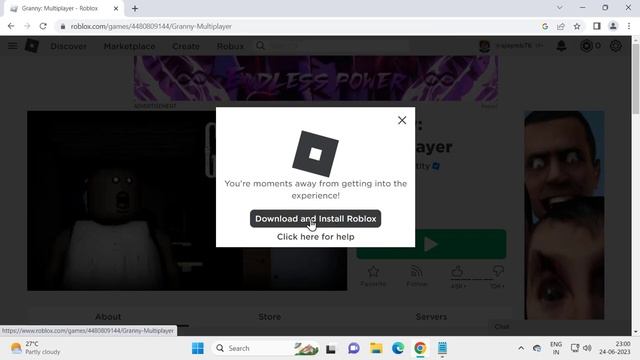Open Roblox hamburger menu

[x=13, y=46]
